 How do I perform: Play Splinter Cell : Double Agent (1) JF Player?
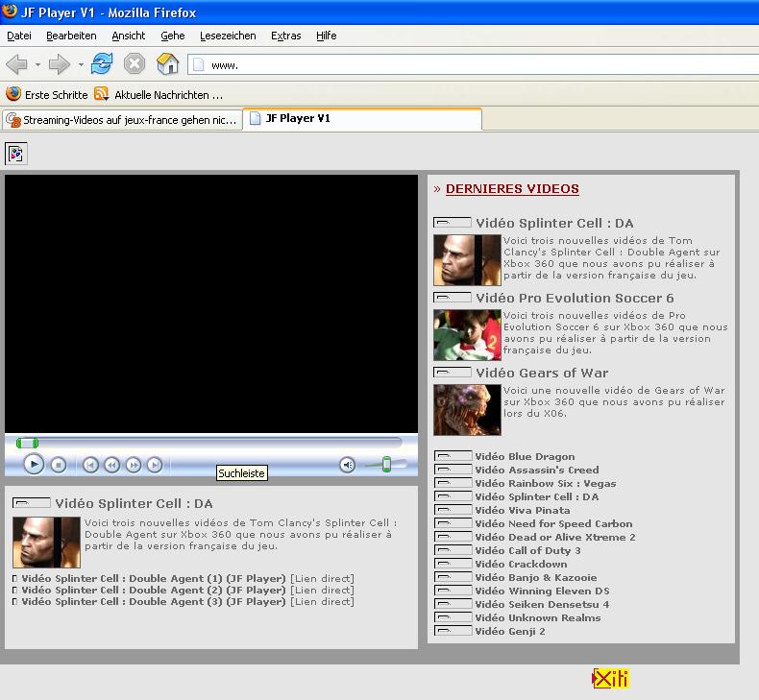[x=154, y=579]
